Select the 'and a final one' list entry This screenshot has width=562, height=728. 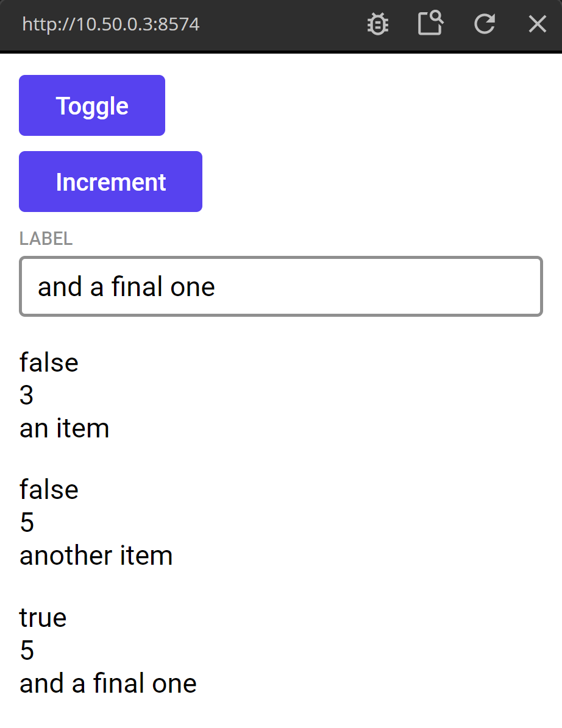[108, 684]
